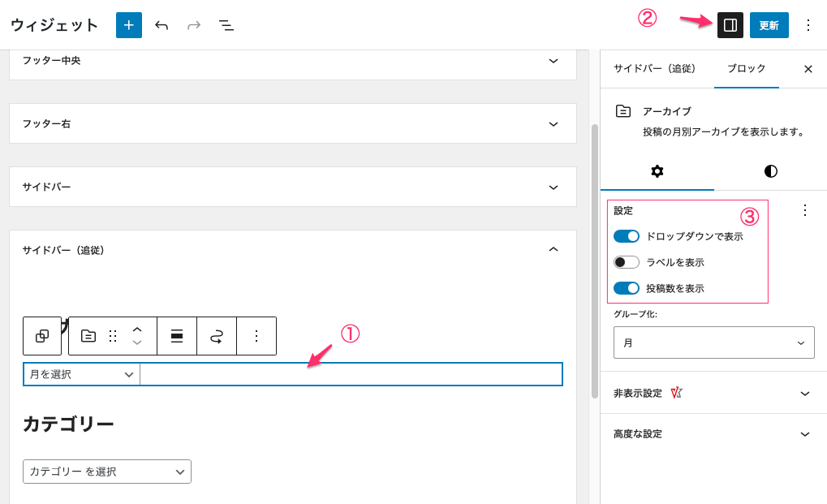Open block toolbar three-dot options
827x504 pixels.
pyautogui.click(x=256, y=336)
